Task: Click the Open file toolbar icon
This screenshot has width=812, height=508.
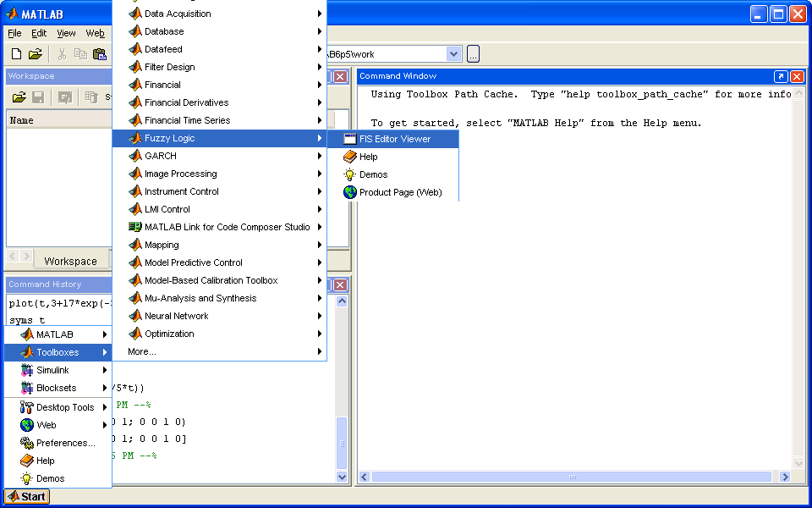Action: (36, 54)
